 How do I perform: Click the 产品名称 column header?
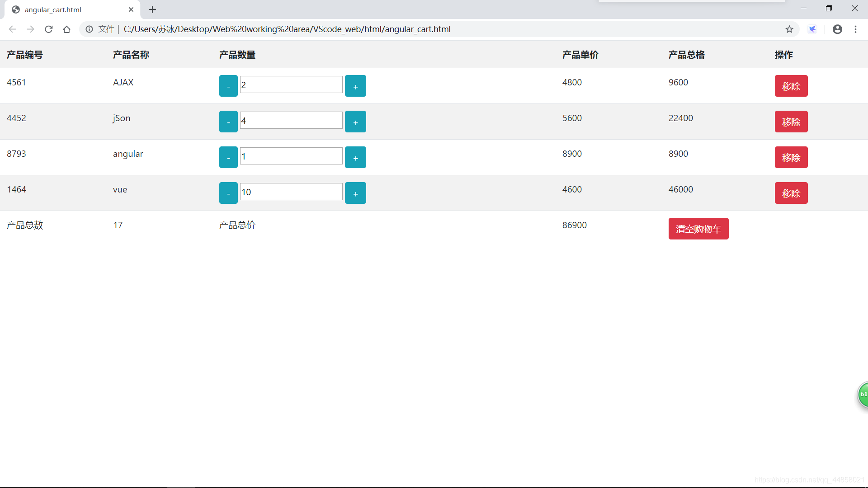click(131, 55)
